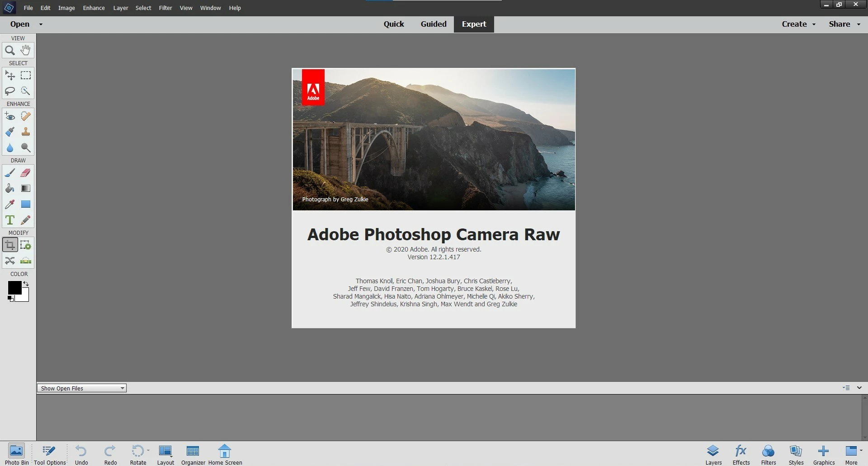Select the Blur tool droplet icon
The image size is (868, 466).
pos(10,147)
